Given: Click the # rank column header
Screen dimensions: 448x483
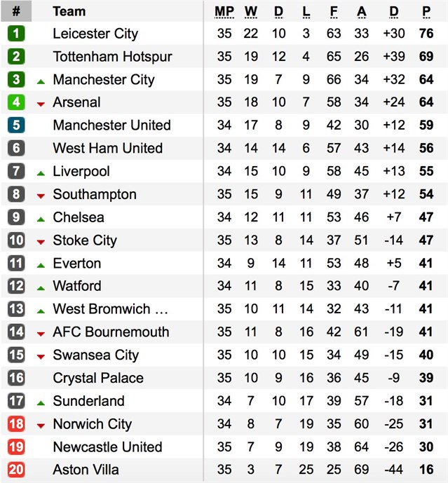Looking at the screenshot, I should (x=16, y=11).
